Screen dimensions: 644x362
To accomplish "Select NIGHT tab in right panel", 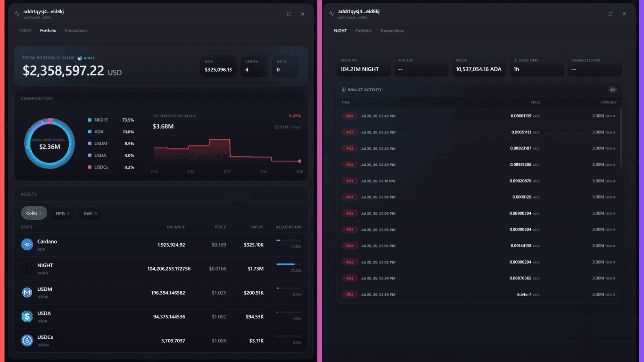I will click(340, 31).
